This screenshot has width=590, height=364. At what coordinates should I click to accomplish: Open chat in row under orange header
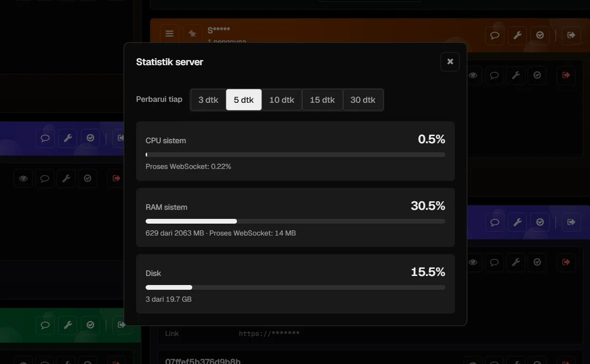[x=494, y=75]
